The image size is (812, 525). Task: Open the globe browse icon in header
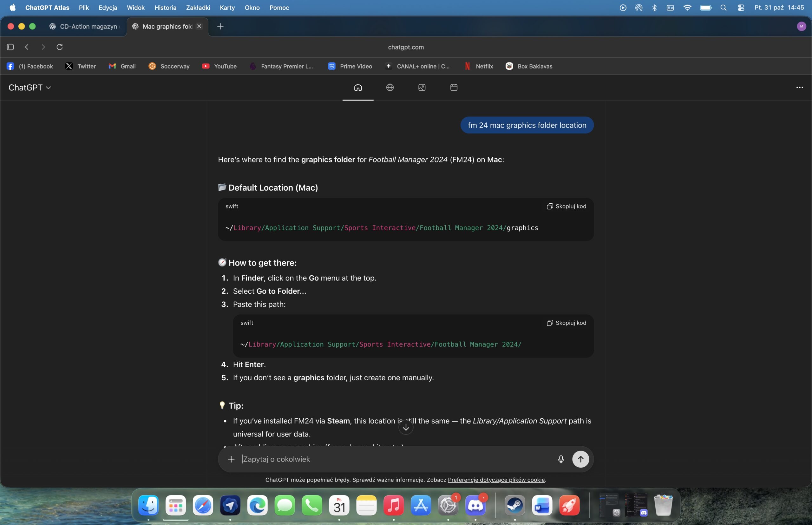[x=390, y=88]
